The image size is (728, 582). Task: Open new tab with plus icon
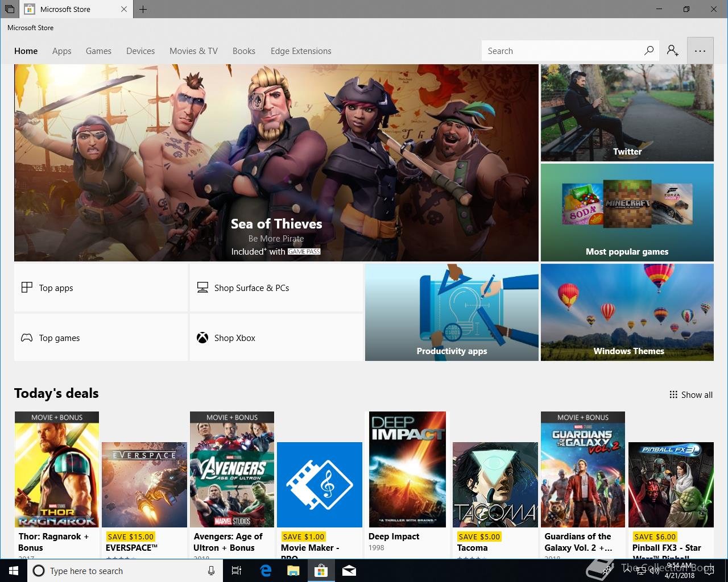[143, 9]
